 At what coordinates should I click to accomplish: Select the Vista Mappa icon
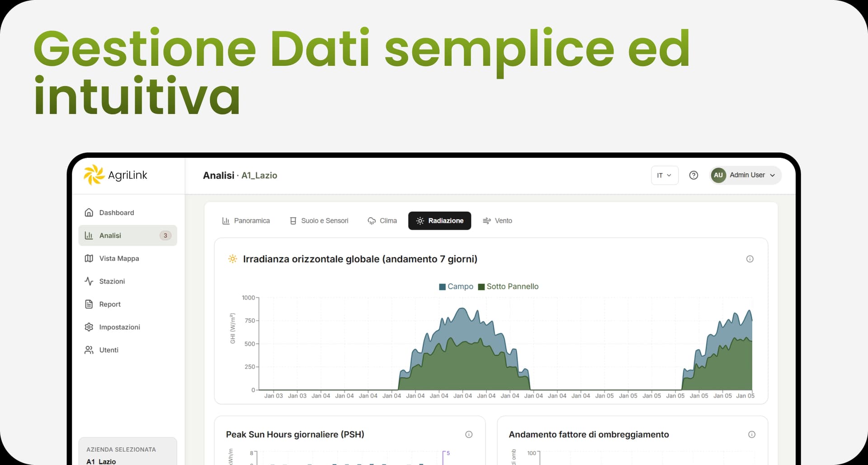pos(89,258)
